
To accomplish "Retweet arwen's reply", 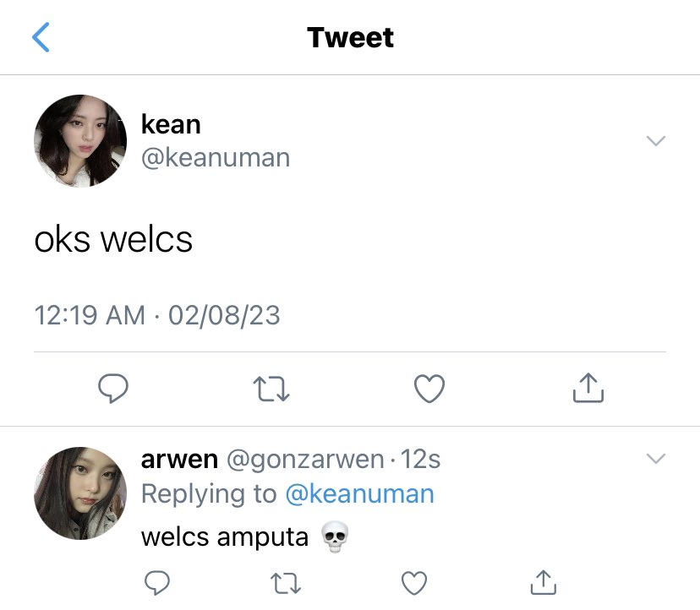I will [x=286, y=583].
